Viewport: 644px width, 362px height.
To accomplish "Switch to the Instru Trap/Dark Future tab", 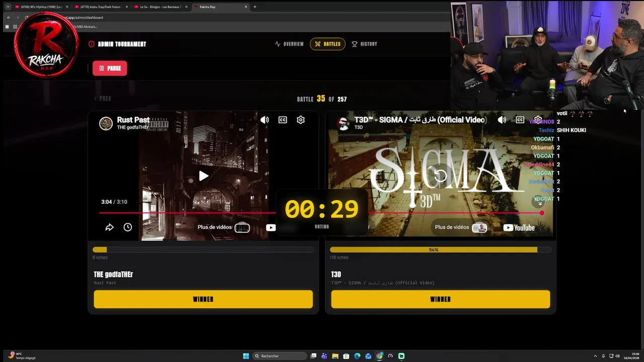I will click(100, 7).
